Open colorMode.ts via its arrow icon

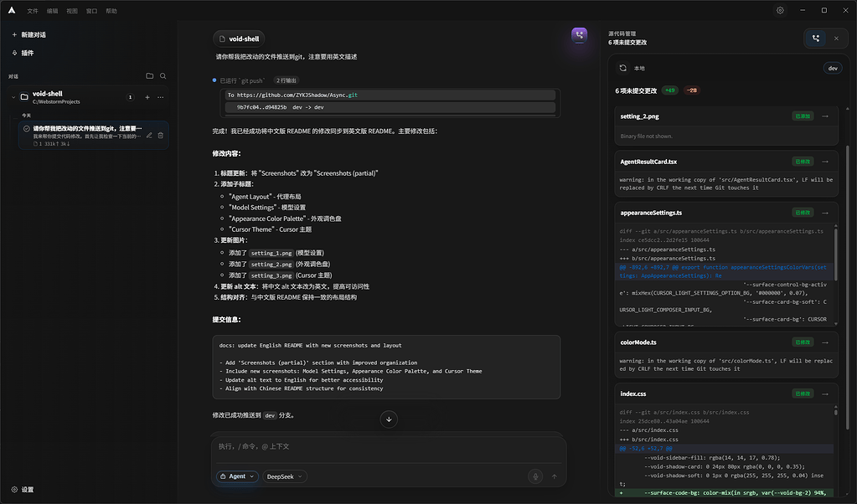click(x=825, y=342)
